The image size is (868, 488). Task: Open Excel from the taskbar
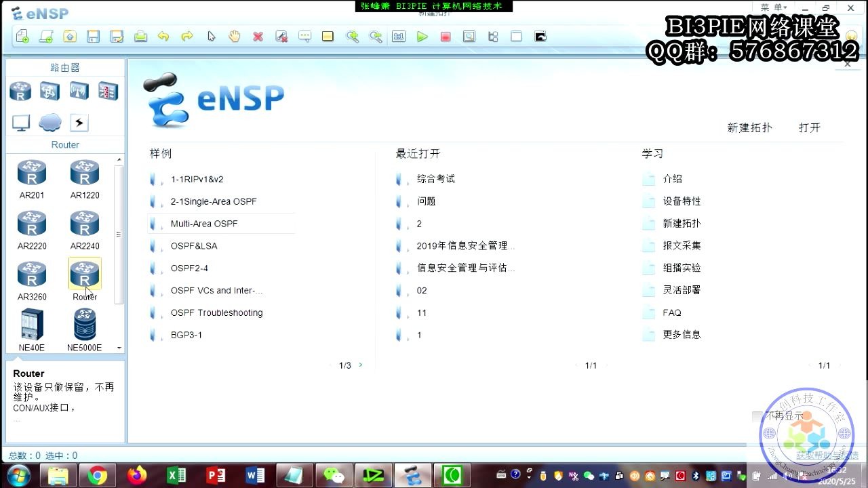coord(176,476)
